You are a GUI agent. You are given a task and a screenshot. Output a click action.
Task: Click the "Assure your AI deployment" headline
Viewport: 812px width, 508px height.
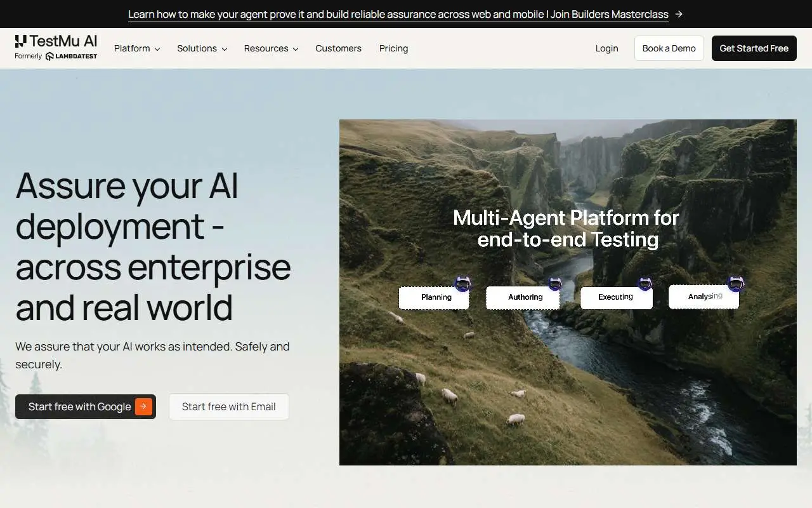tap(154, 246)
